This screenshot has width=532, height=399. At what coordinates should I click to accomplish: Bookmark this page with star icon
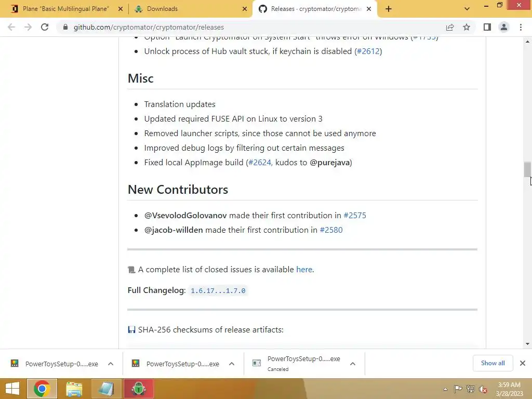467,27
